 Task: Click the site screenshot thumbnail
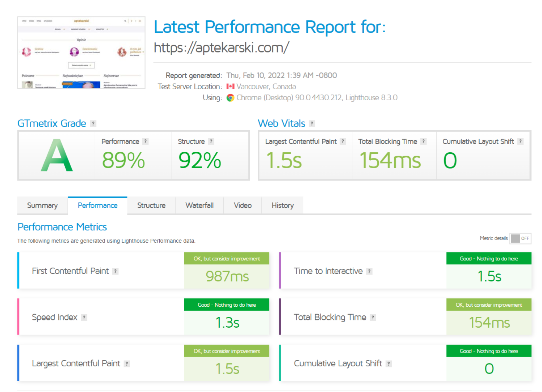pos(81,52)
